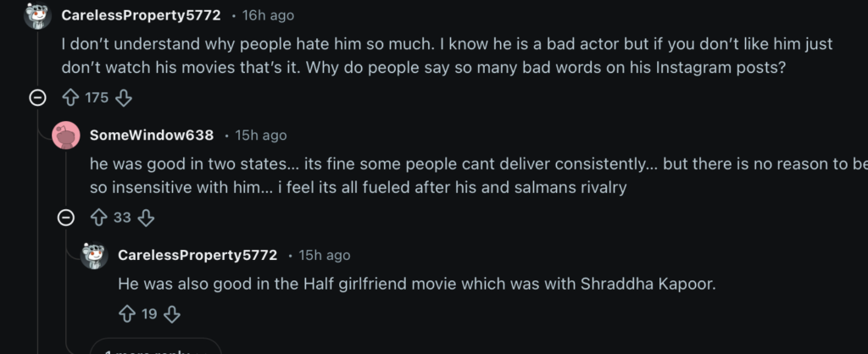
Task: Collapse the top CarelessProperty5772 comment thread
Action: tap(37, 97)
